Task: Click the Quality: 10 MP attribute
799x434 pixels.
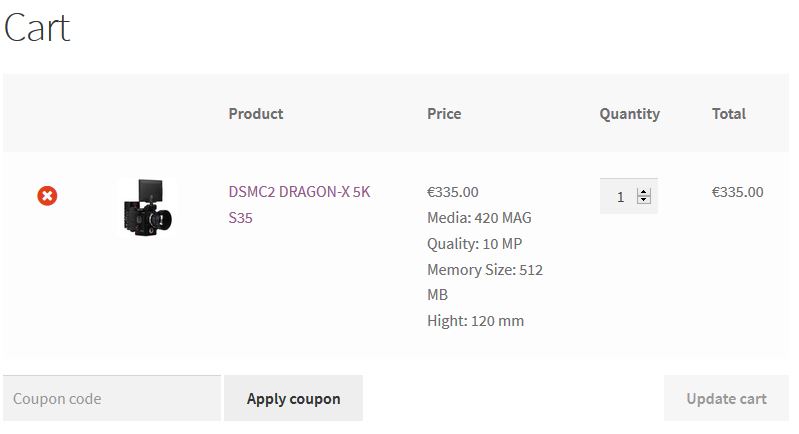Action: 474,244
